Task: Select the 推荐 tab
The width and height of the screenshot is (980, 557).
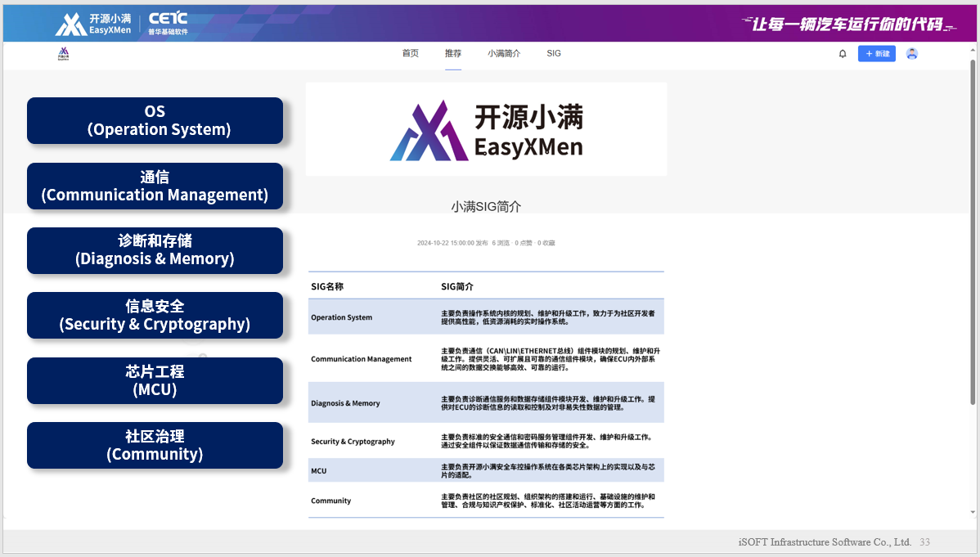Action: click(x=453, y=54)
